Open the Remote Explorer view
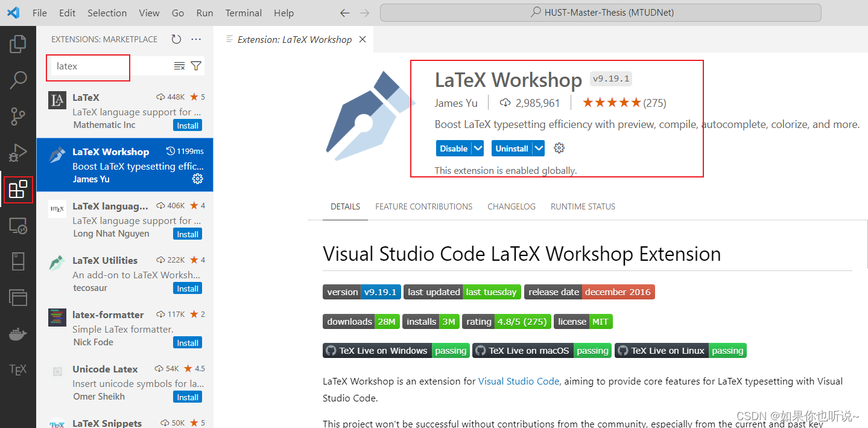Screen dimensions: 868x428 [x=17, y=226]
